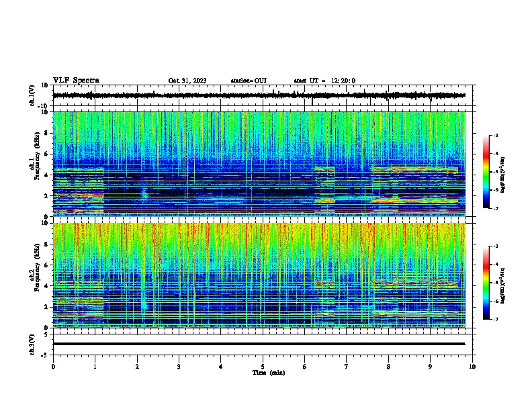Click the ch.1(V) waveform axis label
The image size is (532, 411).
[32, 95]
